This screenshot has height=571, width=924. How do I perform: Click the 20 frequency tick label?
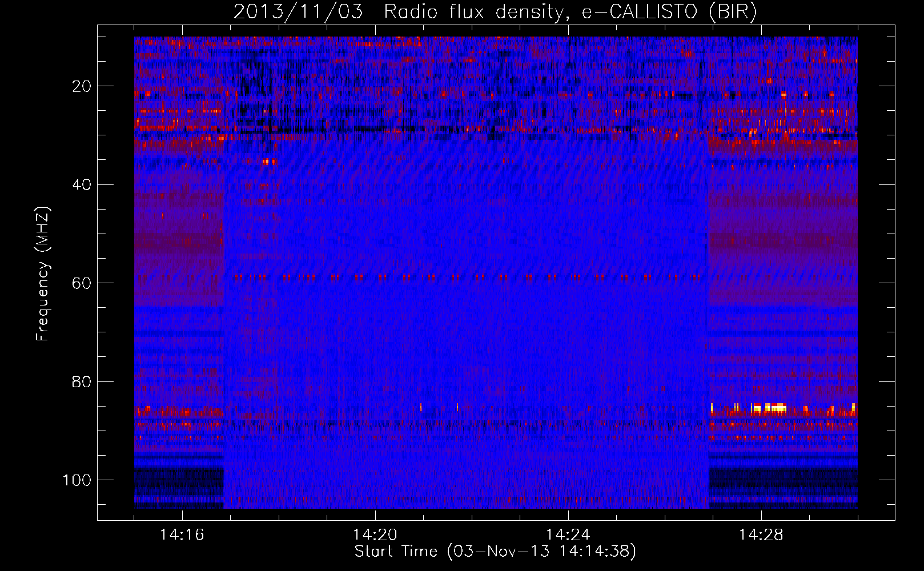point(82,86)
